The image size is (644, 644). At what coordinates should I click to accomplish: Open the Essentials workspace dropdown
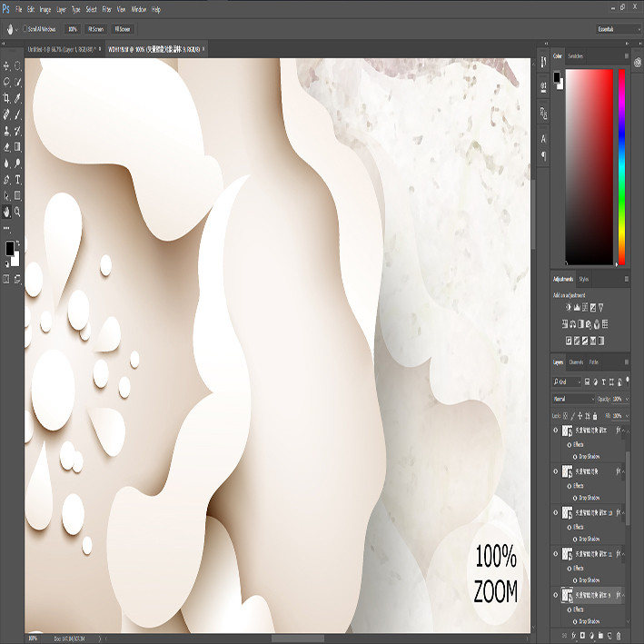(x=619, y=29)
